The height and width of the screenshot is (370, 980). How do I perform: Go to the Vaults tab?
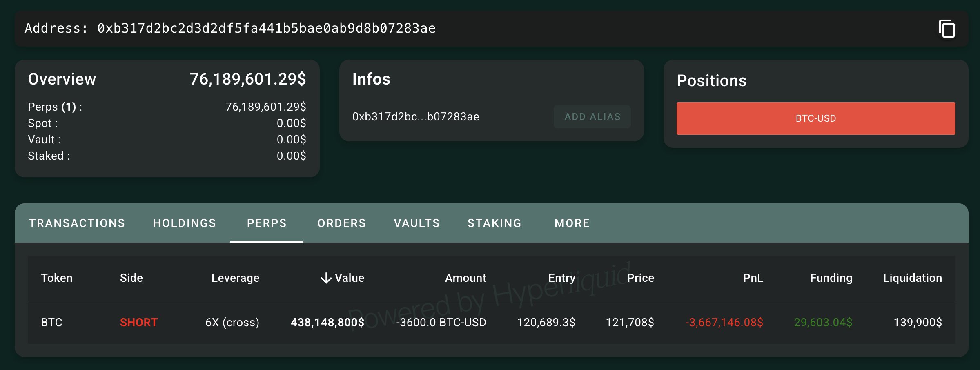(x=416, y=223)
